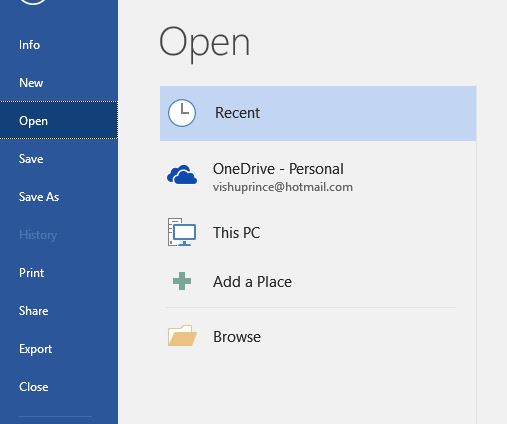Click the This PC computer icon
This screenshot has height=424, width=507.
182,232
